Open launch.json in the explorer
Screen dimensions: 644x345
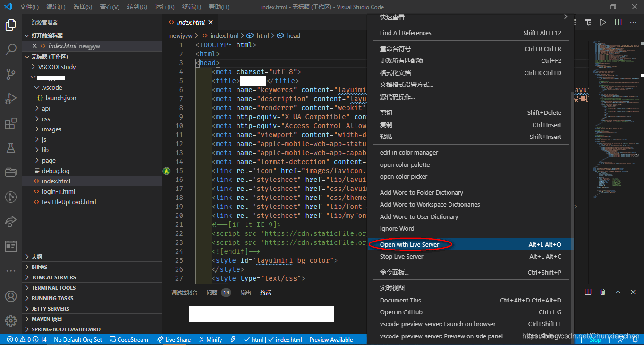(92, 98)
